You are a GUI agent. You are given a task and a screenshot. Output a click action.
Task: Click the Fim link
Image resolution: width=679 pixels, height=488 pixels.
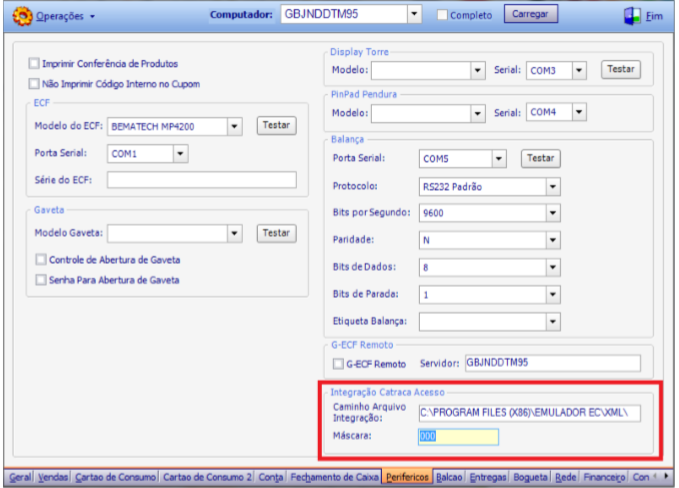(654, 16)
